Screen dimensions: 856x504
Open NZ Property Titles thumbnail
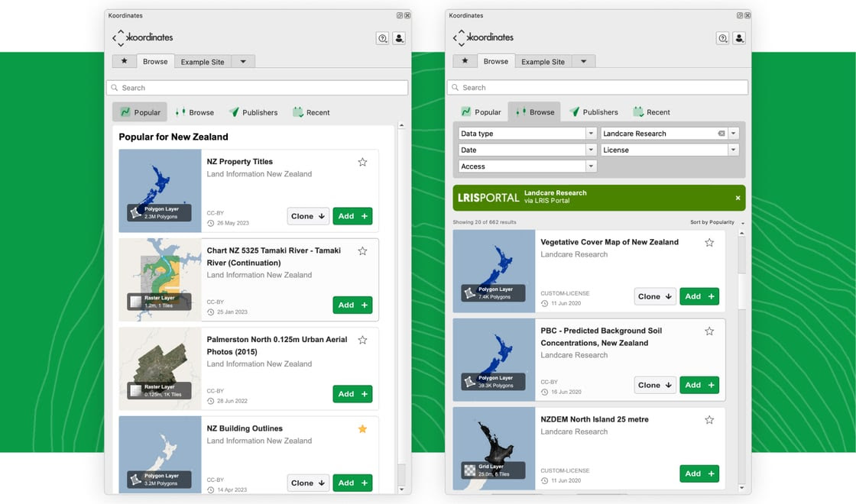pos(160,191)
